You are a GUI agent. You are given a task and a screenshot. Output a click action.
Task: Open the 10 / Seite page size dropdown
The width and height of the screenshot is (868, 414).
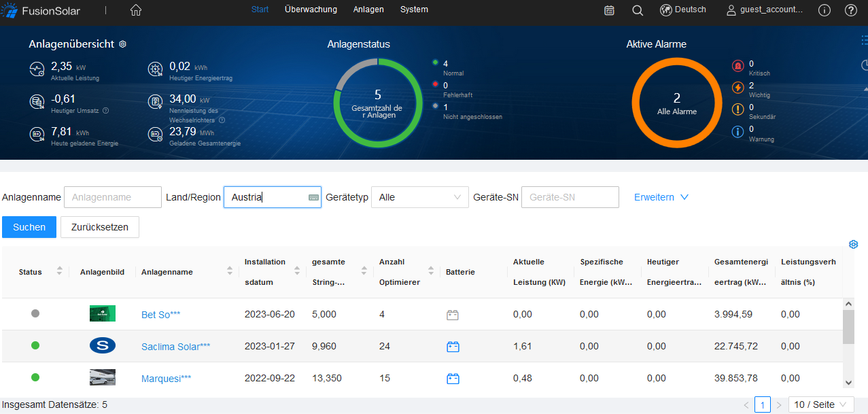(x=820, y=404)
